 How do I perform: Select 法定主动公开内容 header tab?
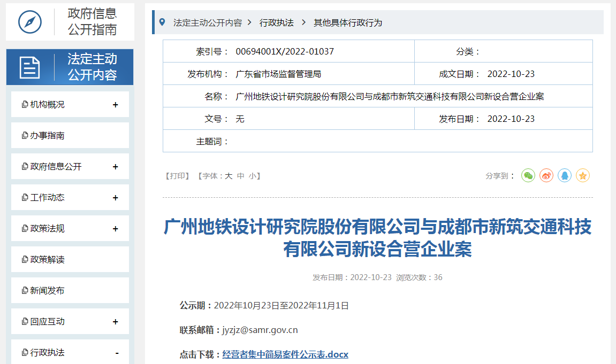click(70, 67)
